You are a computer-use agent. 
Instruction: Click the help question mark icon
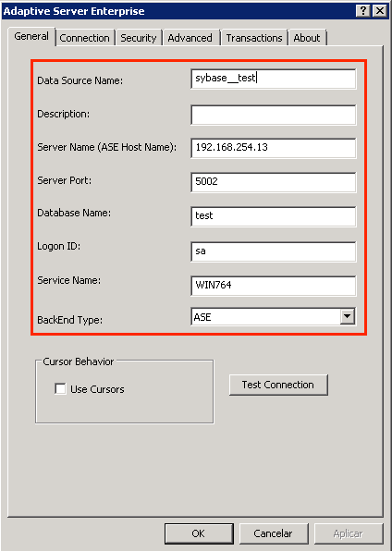362,11
